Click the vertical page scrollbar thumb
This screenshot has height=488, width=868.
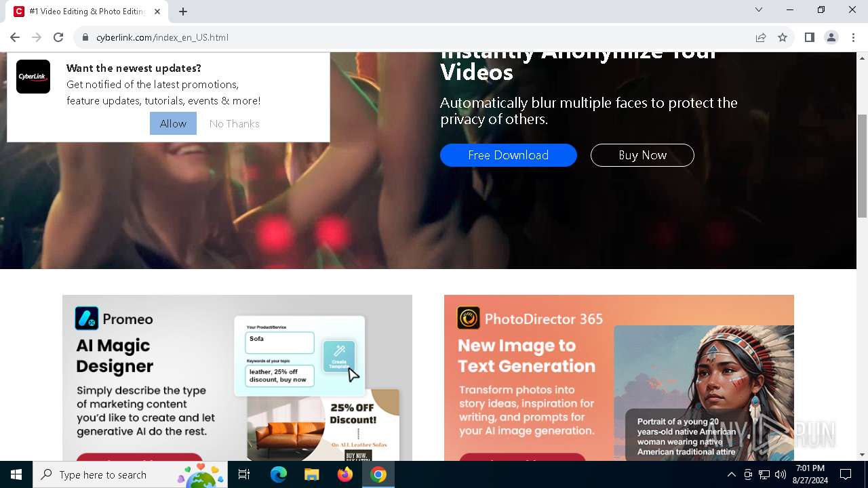(862, 166)
